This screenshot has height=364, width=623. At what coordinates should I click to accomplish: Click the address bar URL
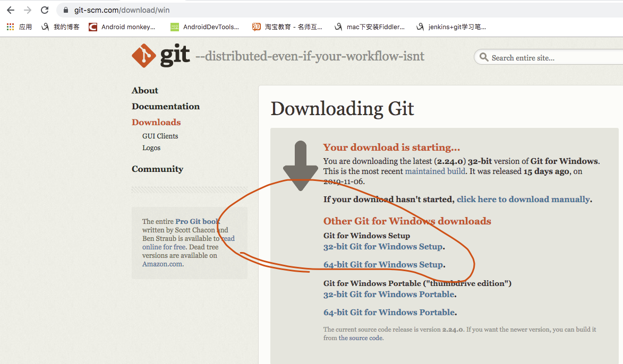pyautogui.click(x=122, y=10)
